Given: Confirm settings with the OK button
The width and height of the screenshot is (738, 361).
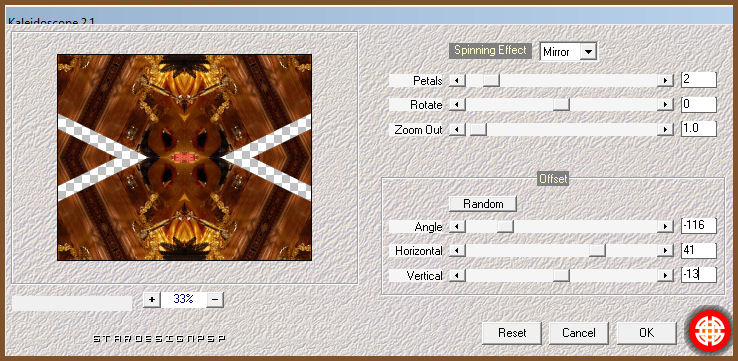Looking at the screenshot, I should (x=646, y=333).
